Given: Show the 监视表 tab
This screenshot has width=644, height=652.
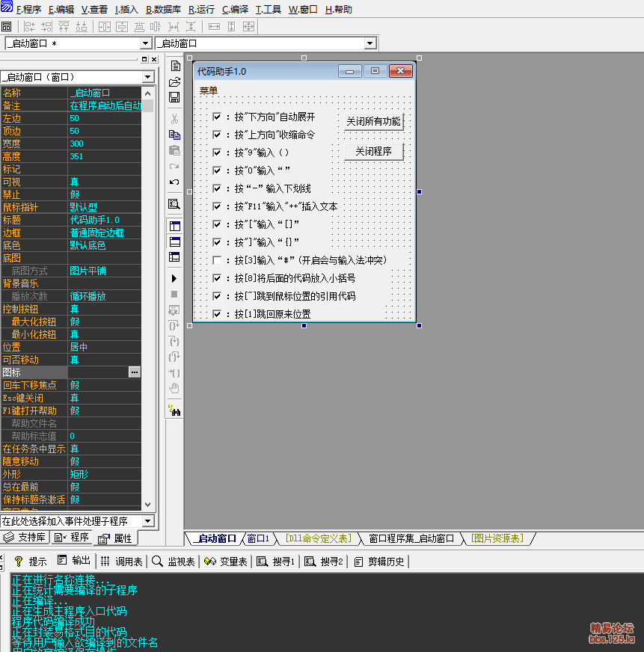Looking at the screenshot, I should pos(174,562).
